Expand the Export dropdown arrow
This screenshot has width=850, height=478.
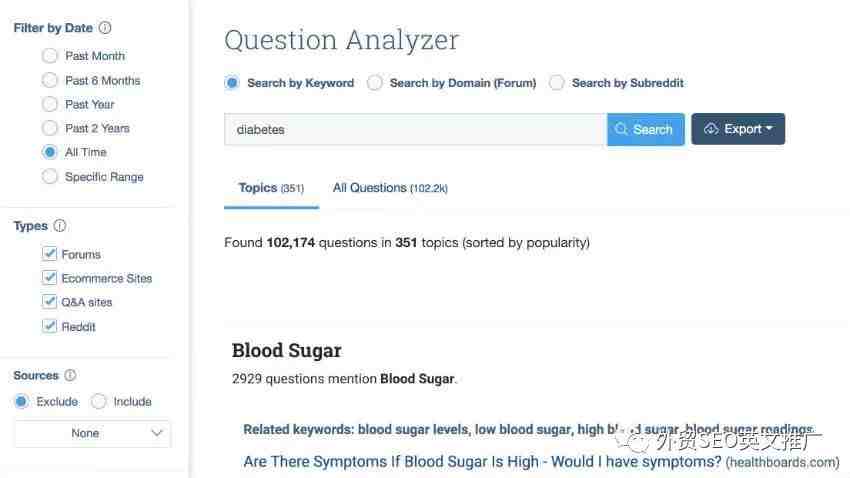pyautogui.click(x=769, y=128)
